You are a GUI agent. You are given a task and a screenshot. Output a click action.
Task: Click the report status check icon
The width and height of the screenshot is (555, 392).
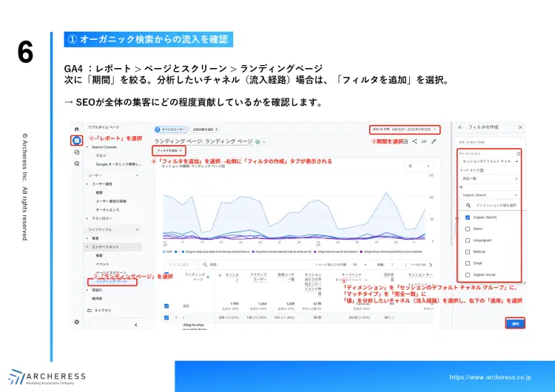(x=258, y=141)
